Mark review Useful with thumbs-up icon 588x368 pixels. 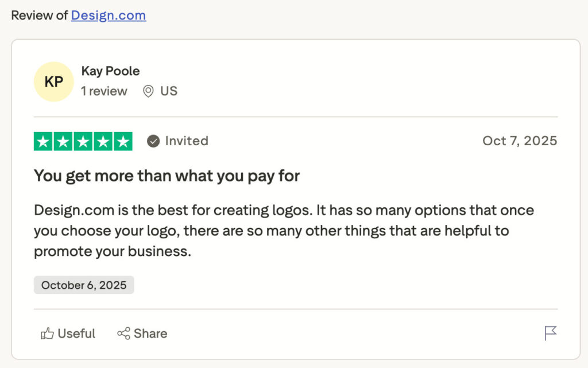[x=47, y=334]
